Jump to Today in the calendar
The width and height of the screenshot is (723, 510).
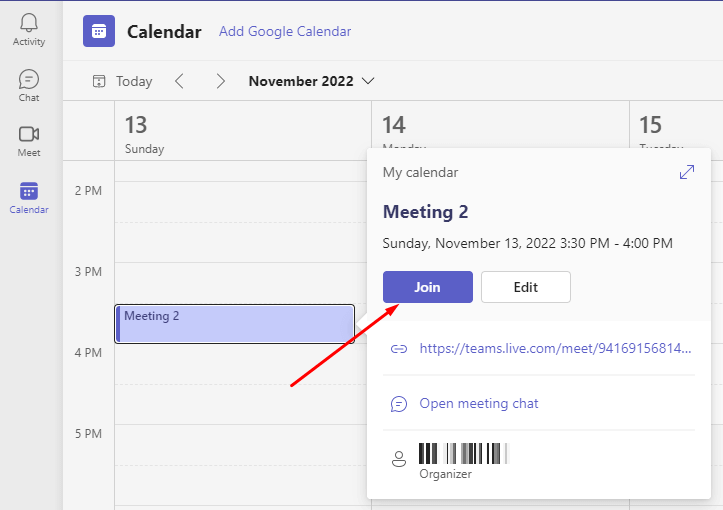(x=122, y=81)
